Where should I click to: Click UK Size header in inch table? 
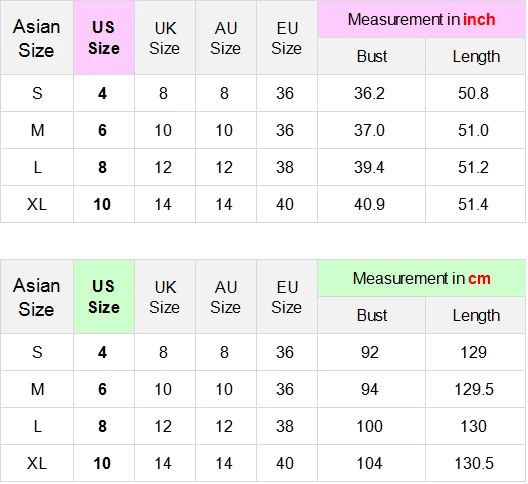tap(165, 37)
